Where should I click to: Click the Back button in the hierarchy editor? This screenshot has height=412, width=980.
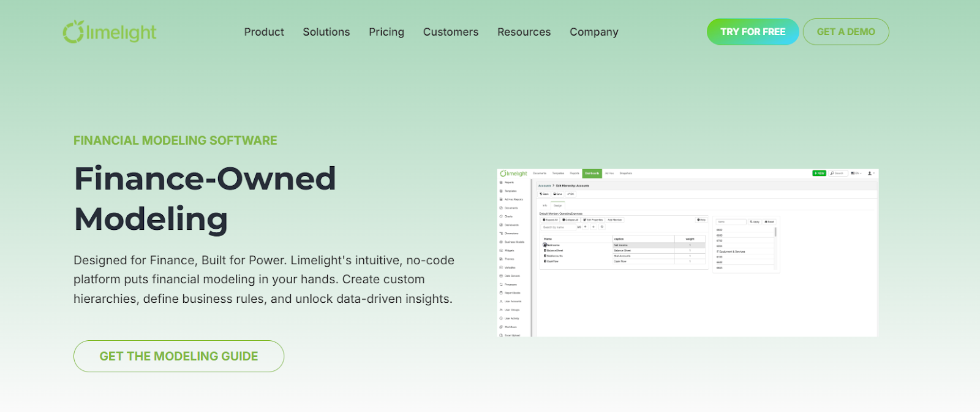[544, 194]
